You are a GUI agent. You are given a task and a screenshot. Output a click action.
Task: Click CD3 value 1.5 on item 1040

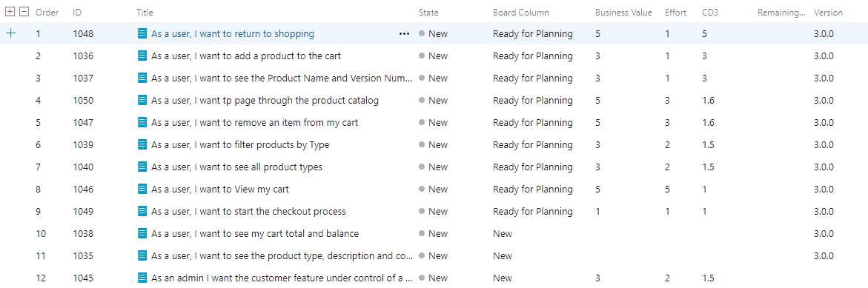[x=707, y=167]
